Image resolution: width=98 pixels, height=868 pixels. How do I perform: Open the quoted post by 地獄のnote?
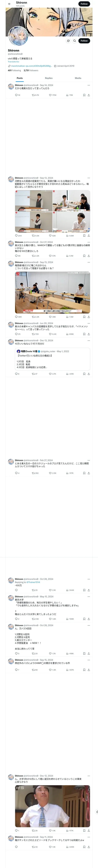(x=52, y=359)
